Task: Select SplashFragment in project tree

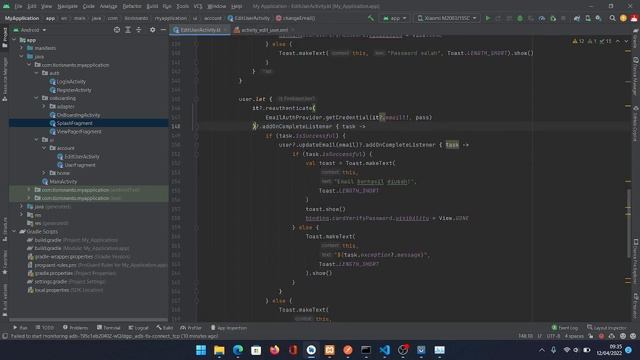Action: click(x=71, y=123)
